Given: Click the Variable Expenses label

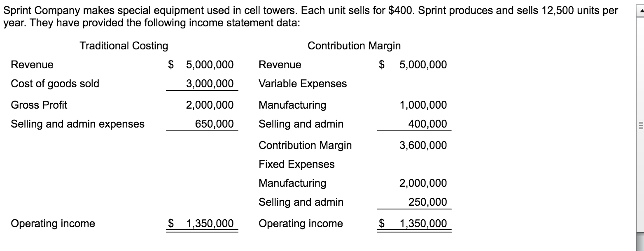Looking at the screenshot, I should click(303, 84).
